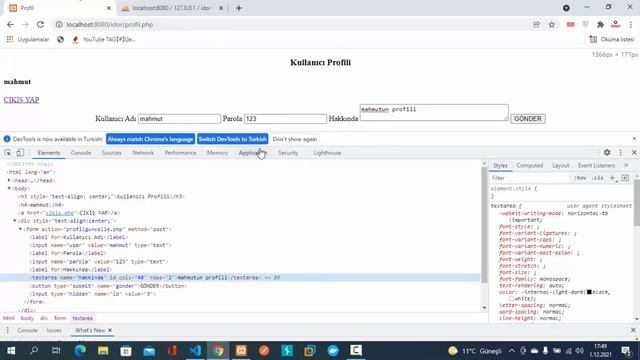Select the inspect element picker icon

[8, 153]
